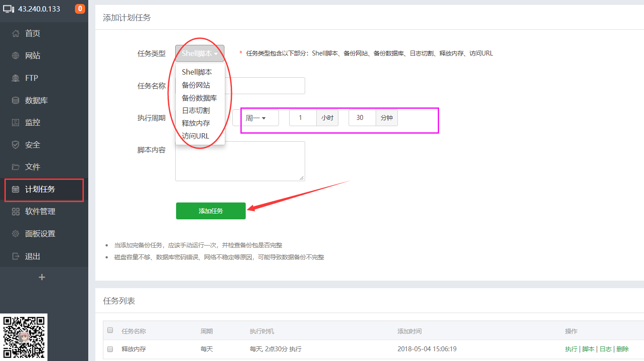Click the 删除 link for 释放内存 task
644x361 pixels.
coord(622,349)
